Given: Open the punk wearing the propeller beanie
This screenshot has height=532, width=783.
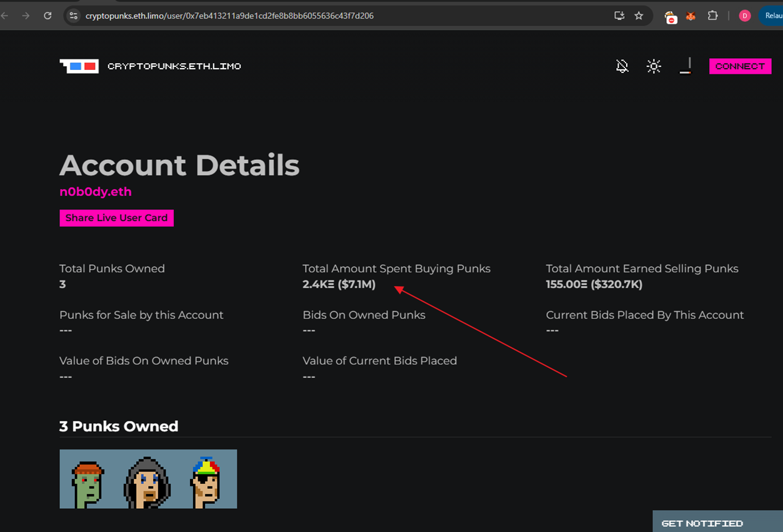Looking at the screenshot, I should tap(206, 480).
